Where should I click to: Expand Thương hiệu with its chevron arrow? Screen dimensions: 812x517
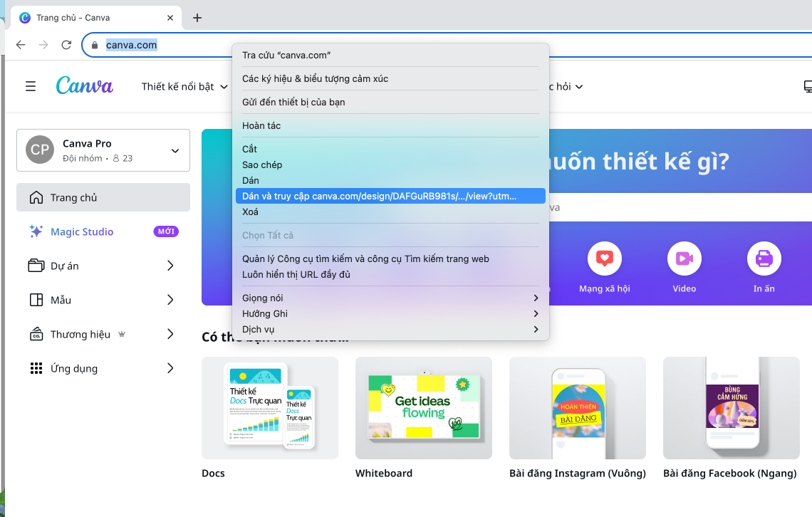pyautogui.click(x=170, y=334)
